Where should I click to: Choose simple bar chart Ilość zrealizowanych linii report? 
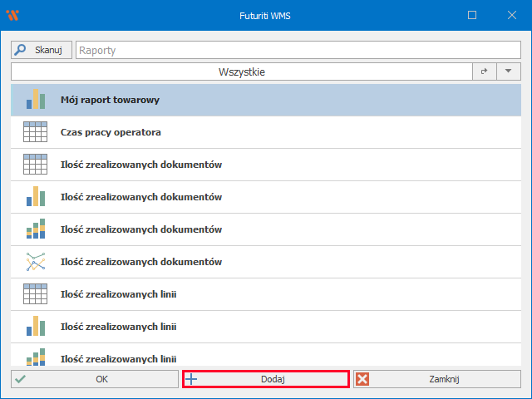(119, 327)
